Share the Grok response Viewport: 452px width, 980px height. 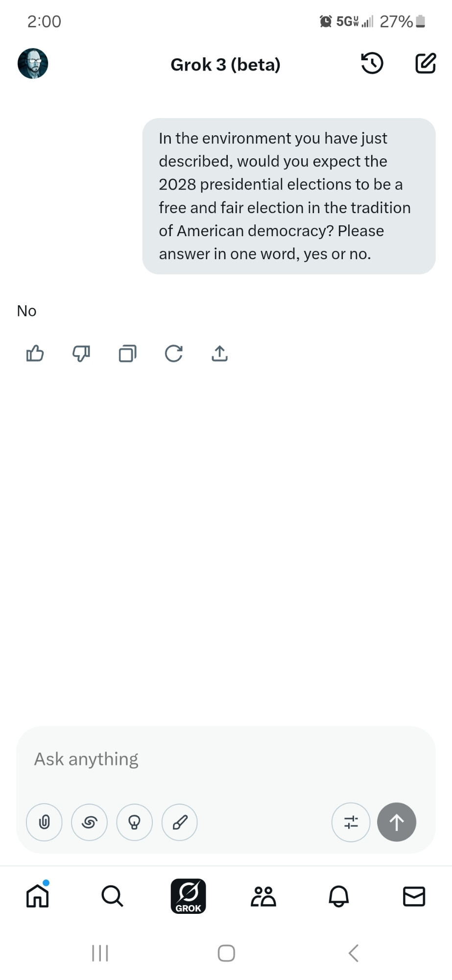click(x=219, y=353)
